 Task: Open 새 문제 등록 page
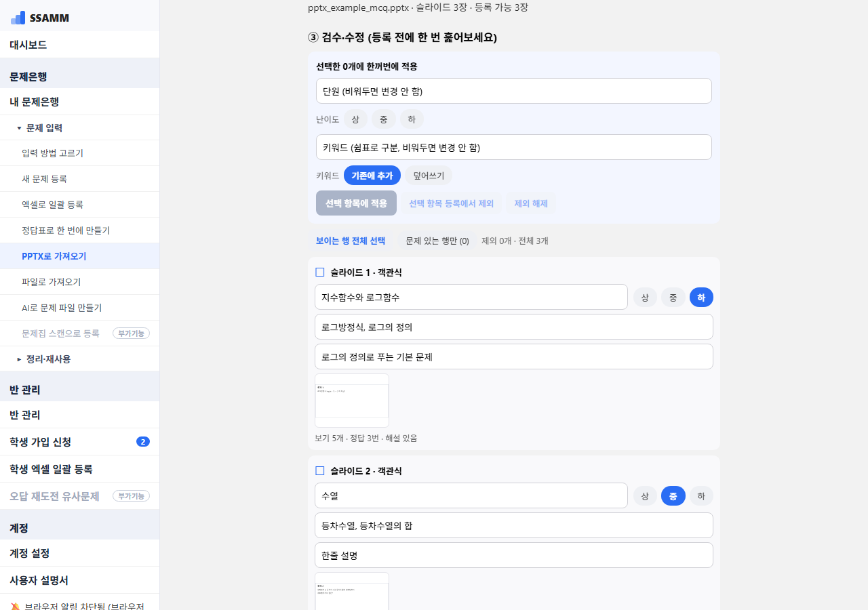79,179
